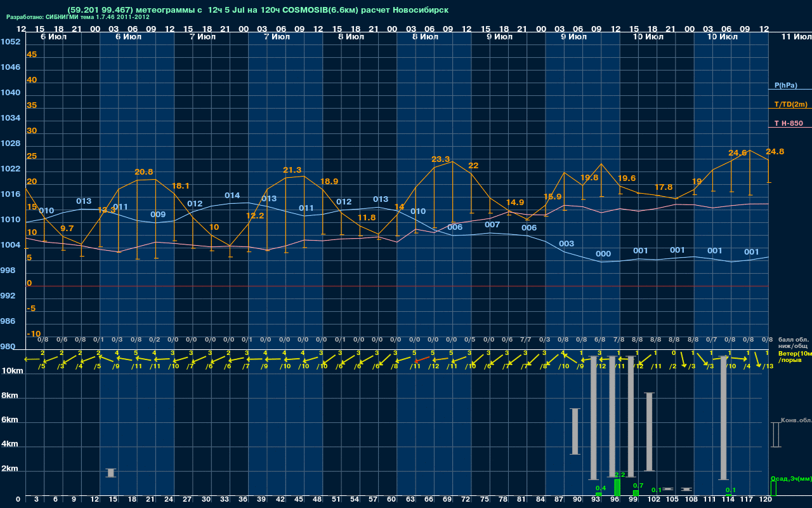Click the 'Ветер(10м) /порыв' label

click(x=795, y=356)
